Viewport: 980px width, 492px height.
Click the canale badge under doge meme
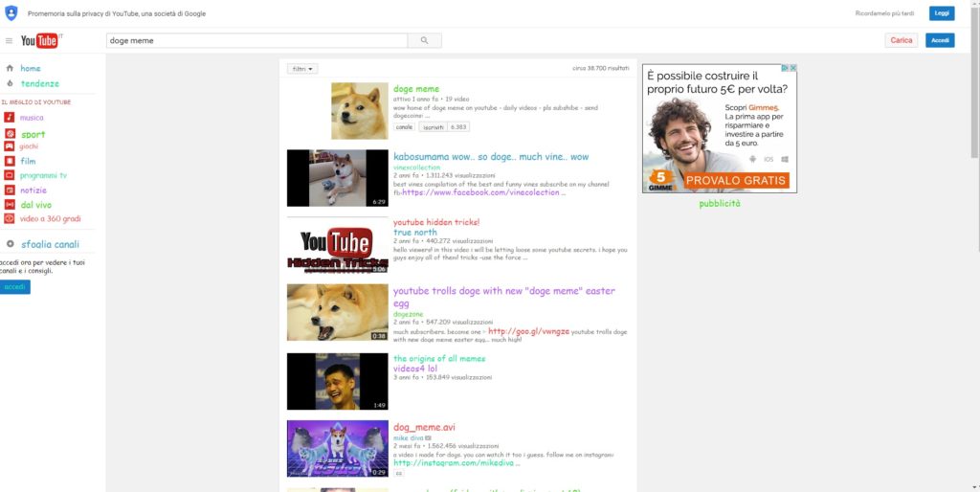coord(405,127)
